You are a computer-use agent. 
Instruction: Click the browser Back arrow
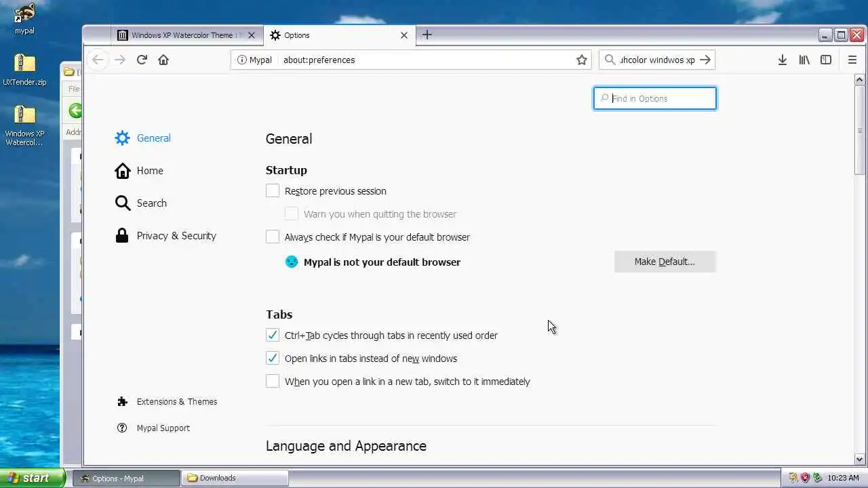(98, 60)
